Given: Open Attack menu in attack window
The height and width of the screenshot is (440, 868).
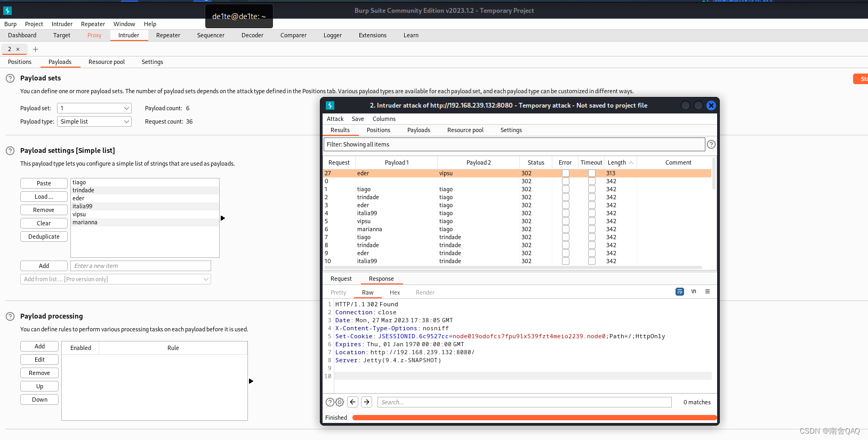Looking at the screenshot, I should pyautogui.click(x=335, y=119).
